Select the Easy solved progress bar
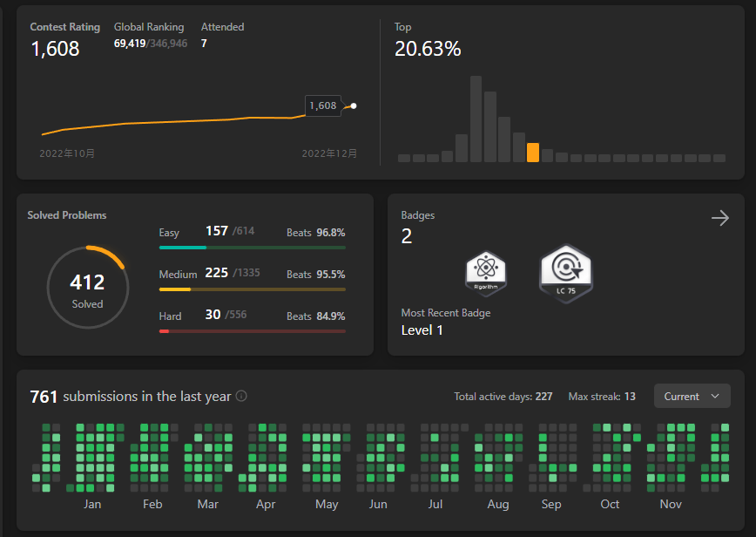Screen dimensions: 756x537 pyautogui.click(x=253, y=248)
